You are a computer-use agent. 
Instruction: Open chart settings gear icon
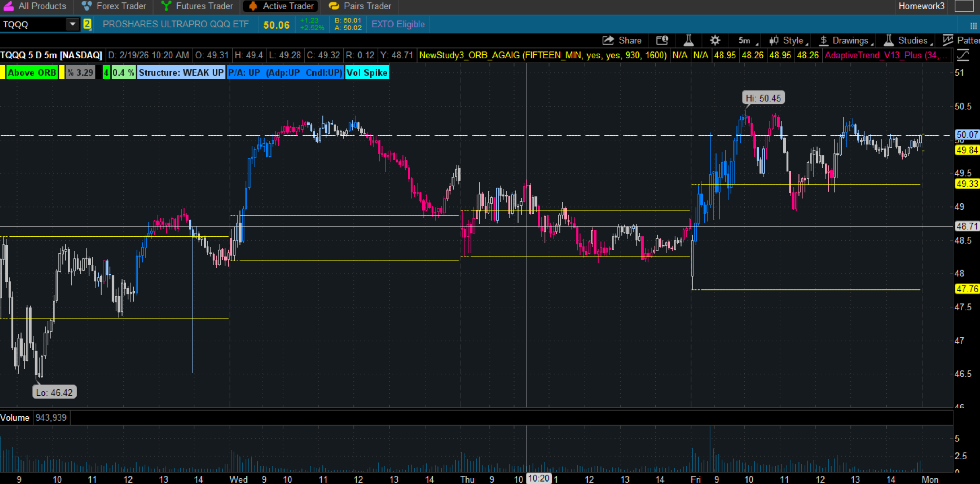click(x=715, y=40)
